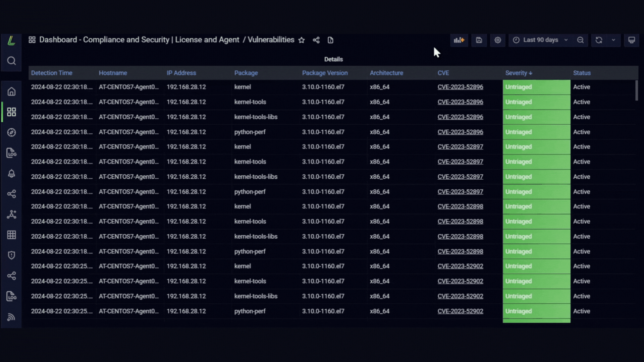This screenshot has width=644, height=362.
Task: Sort by the Detection Time column header
Action: pyautogui.click(x=52, y=73)
